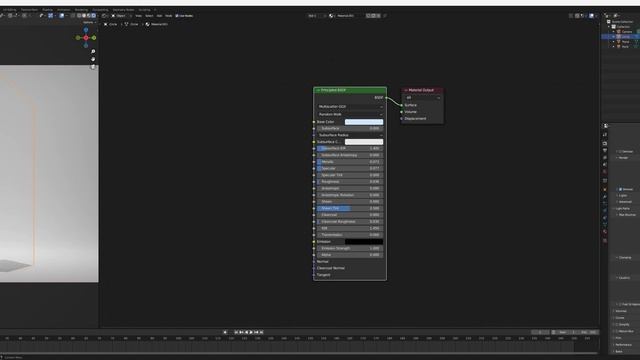Screen dimensions: 640x360
Task: Click the red X axis gizmo ball
Action: click(86, 38)
